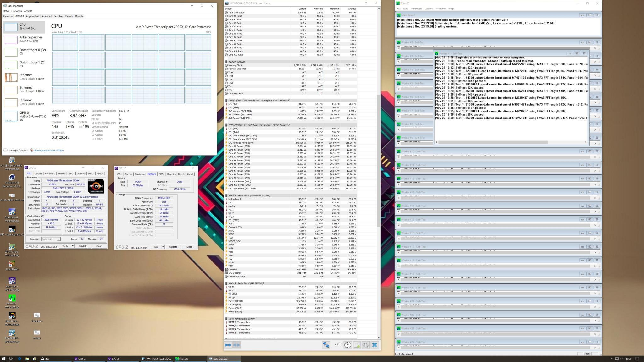
Task: Open Tools dropdown arrow in CPU-Z Memory window
Action: click(163, 247)
